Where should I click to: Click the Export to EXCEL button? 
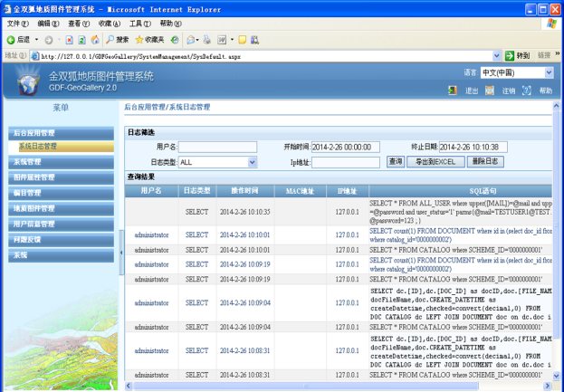click(435, 161)
